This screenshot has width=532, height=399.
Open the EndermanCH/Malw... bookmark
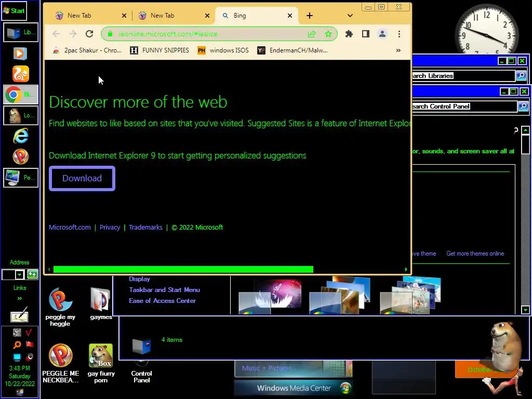point(293,50)
